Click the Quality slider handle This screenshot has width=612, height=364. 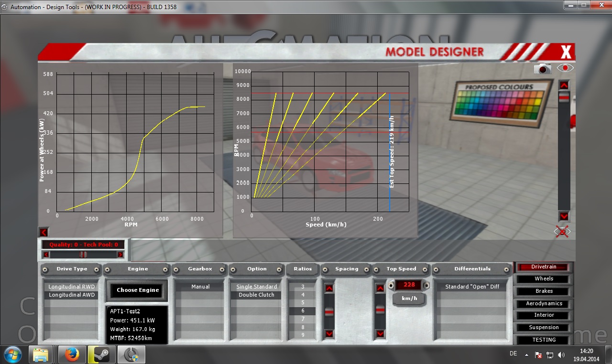pos(83,254)
